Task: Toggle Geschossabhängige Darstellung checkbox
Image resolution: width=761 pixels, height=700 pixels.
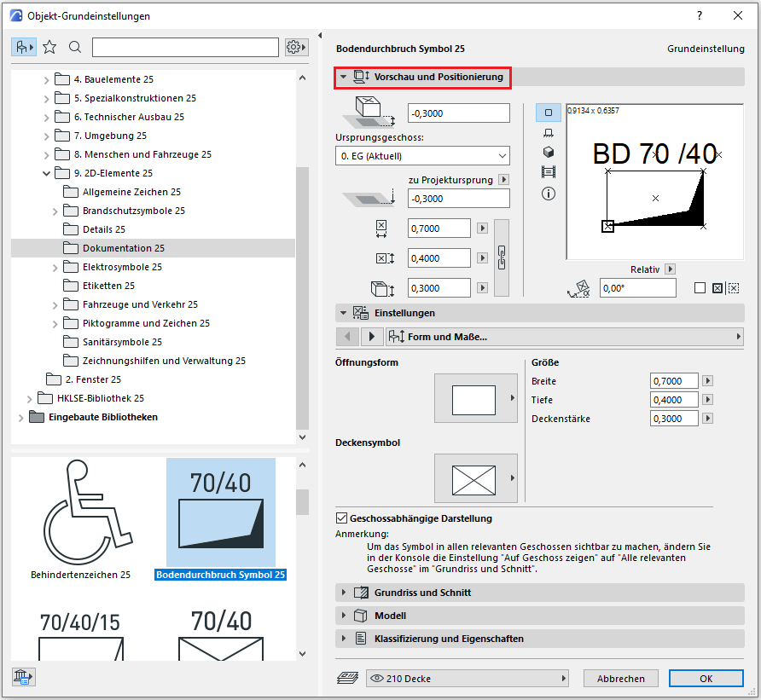Action: pos(342,518)
